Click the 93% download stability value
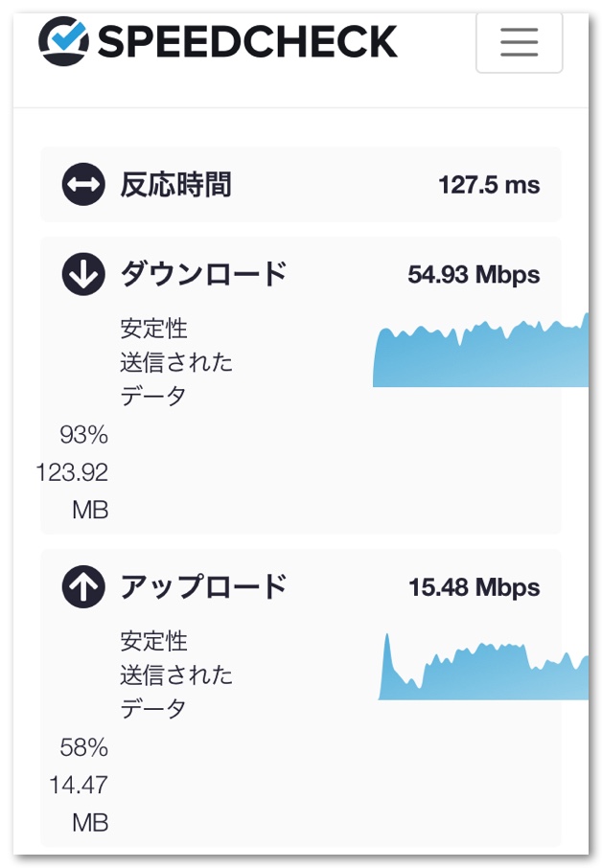 pos(84,436)
